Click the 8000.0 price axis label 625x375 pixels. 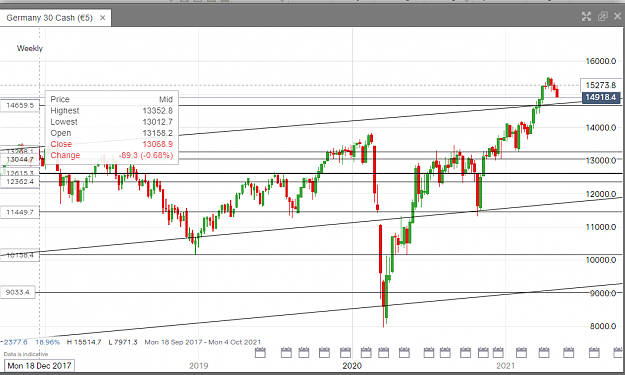coord(603,326)
